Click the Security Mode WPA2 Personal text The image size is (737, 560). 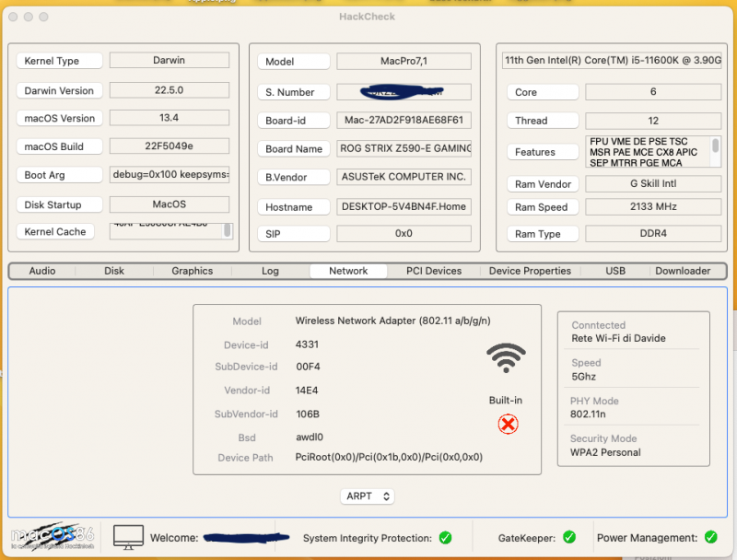click(605, 452)
